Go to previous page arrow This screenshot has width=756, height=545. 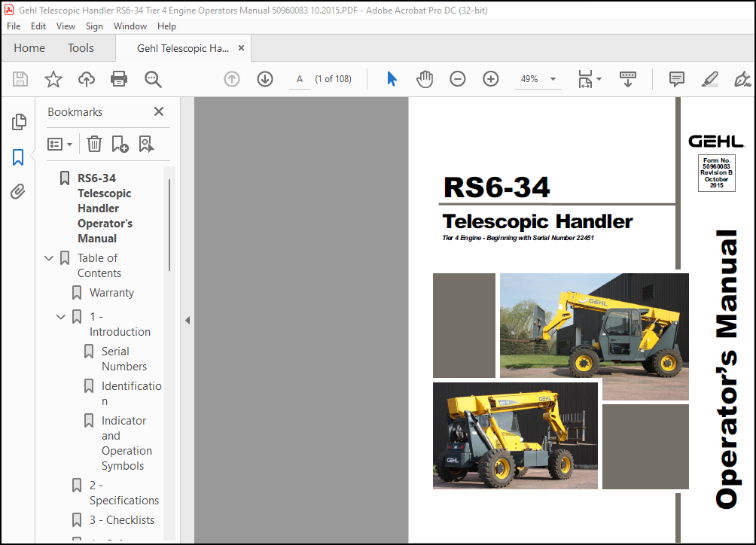point(232,79)
